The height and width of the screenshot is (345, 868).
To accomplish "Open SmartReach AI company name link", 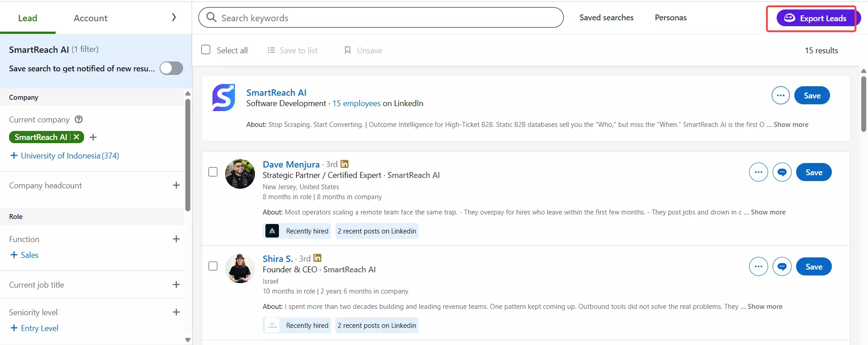I will (x=276, y=93).
